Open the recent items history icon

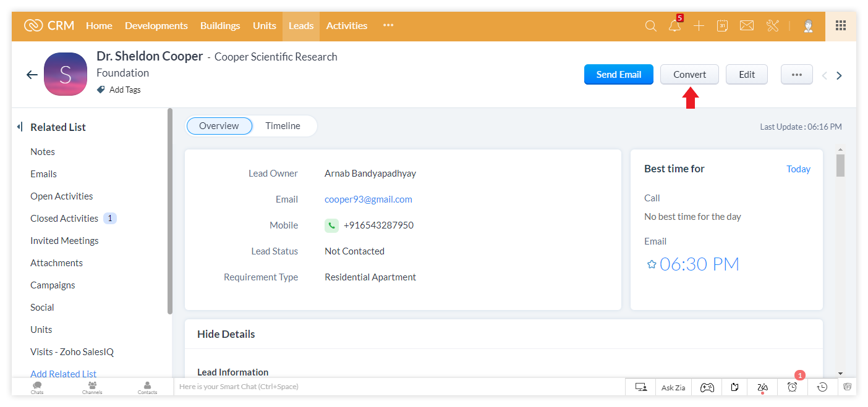pyautogui.click(x=822, y=387)
